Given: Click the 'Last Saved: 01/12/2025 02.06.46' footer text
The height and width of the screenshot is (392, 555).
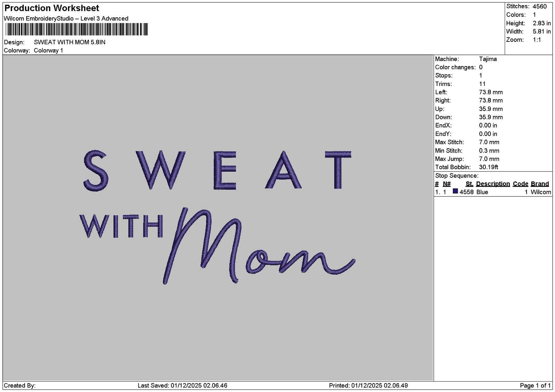Looking at the screenshot, I should pos(182,385).
